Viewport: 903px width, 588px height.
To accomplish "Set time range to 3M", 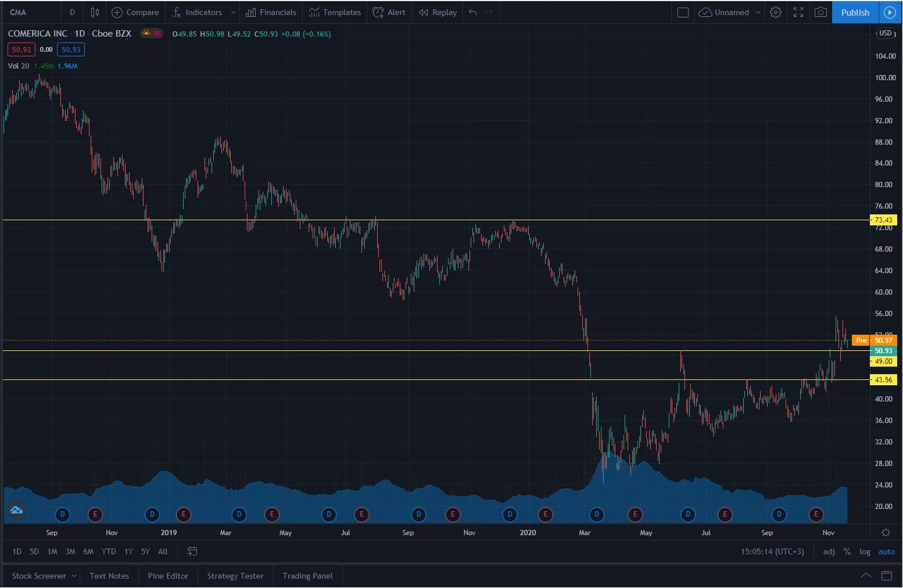I will point(70,551).
